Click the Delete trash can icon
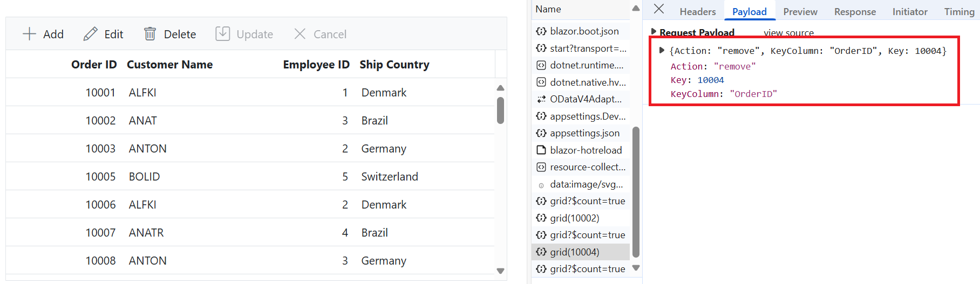 tap(150, 34)
